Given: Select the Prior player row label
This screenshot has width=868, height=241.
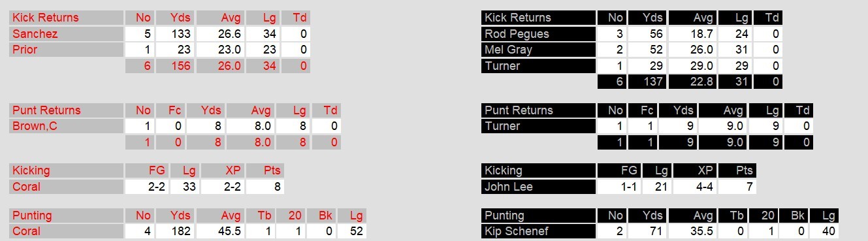Looking at the screenshot, I should coord(67,50).
